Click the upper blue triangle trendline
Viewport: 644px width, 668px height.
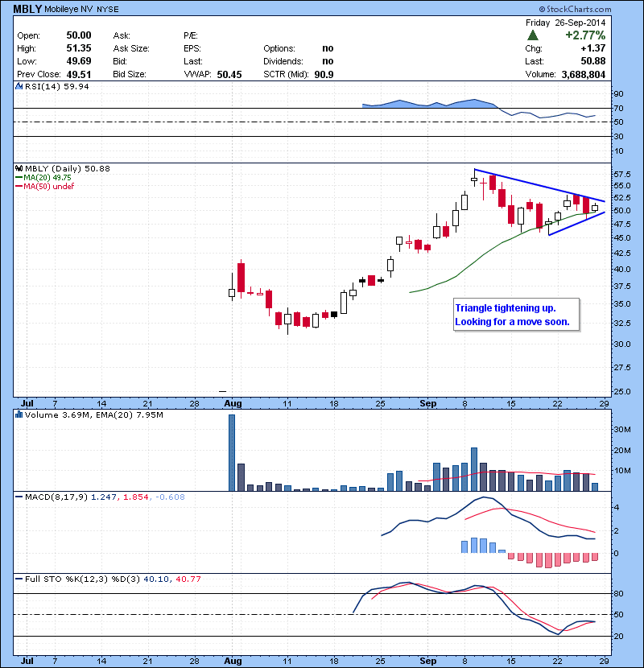pyautogui.click(x=539, y=185)
